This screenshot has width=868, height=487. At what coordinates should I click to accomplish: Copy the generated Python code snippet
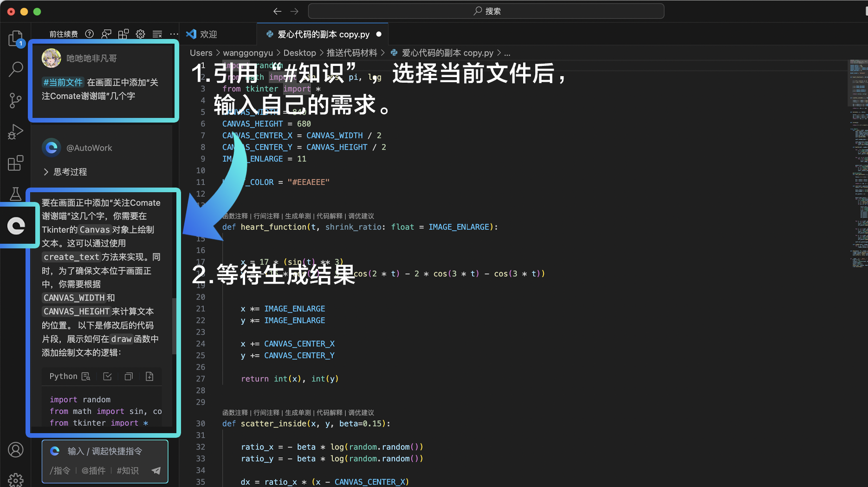(x=129, y=377)
